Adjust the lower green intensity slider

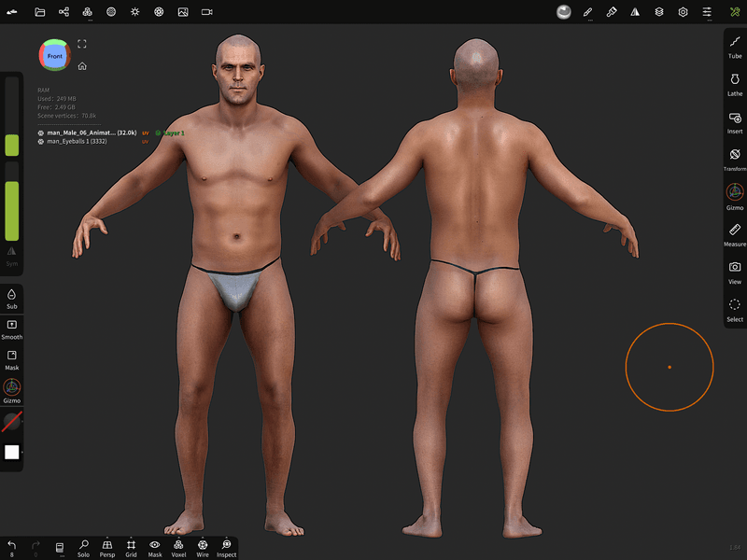[x=12, y=202]
